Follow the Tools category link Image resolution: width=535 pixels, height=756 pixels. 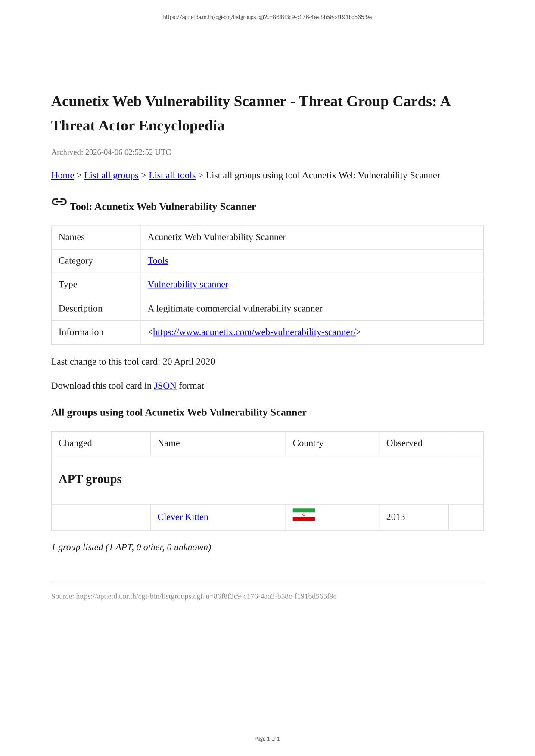point(158,261)
